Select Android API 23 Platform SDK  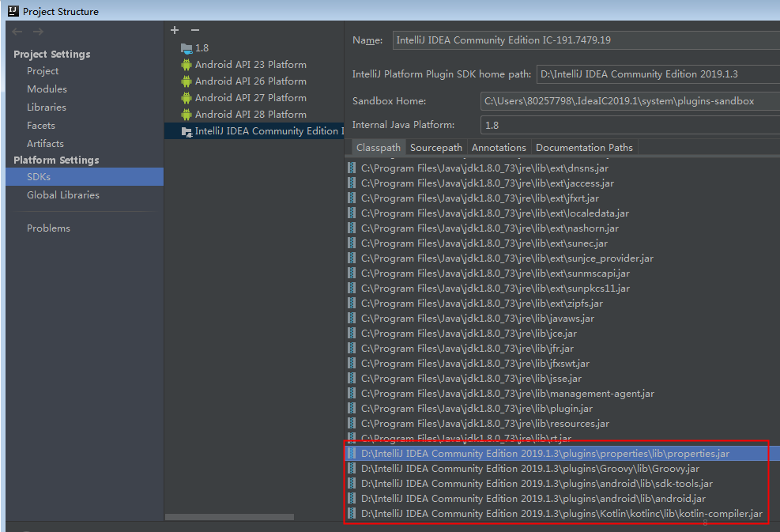pos(251,65)
